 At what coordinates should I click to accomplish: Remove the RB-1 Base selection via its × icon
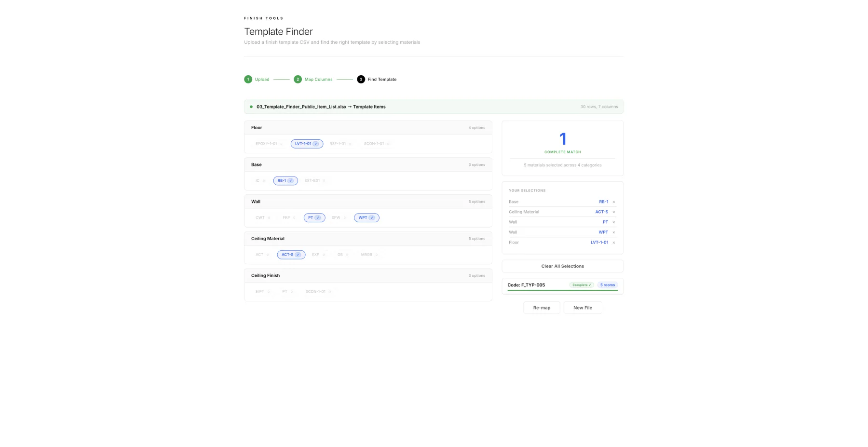[613, 202]
